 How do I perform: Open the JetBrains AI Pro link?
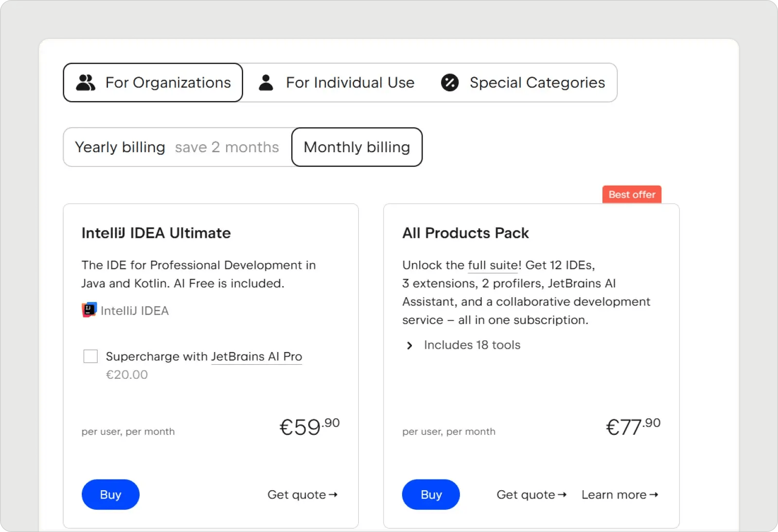pyautogui.click(x=257, y=356)
